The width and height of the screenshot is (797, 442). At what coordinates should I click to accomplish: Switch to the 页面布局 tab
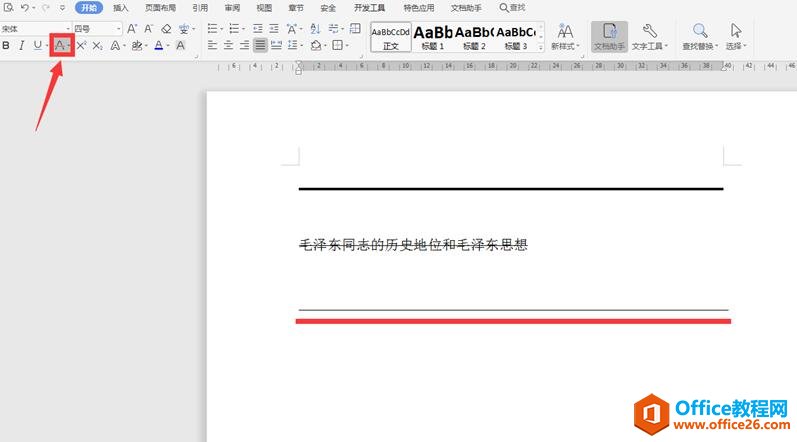(161, 8)
